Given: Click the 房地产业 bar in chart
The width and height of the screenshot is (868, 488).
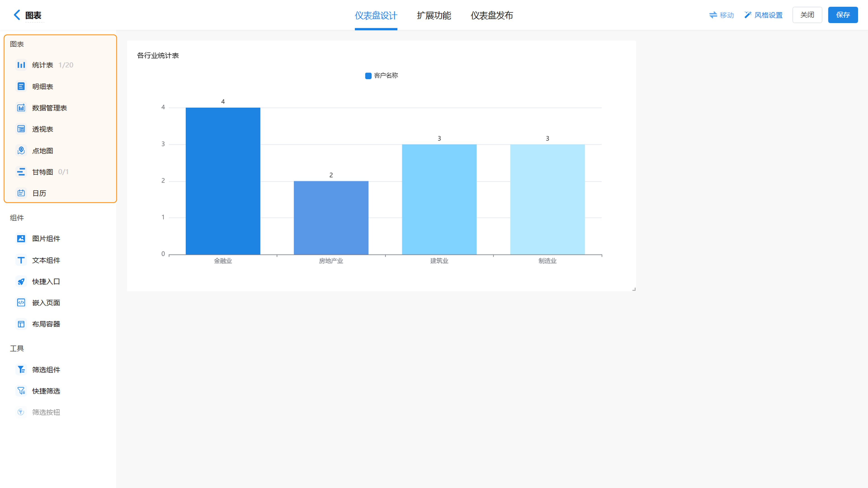Looking at the screenshot, I should pyautogui.click(x=331, y=218).
